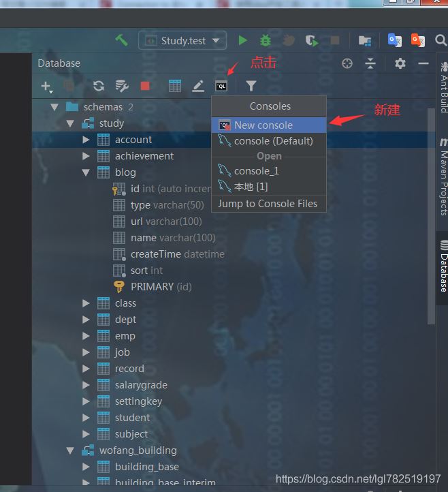Expand the job table arrow
This screenshot has height=492, width=448.
86,352
